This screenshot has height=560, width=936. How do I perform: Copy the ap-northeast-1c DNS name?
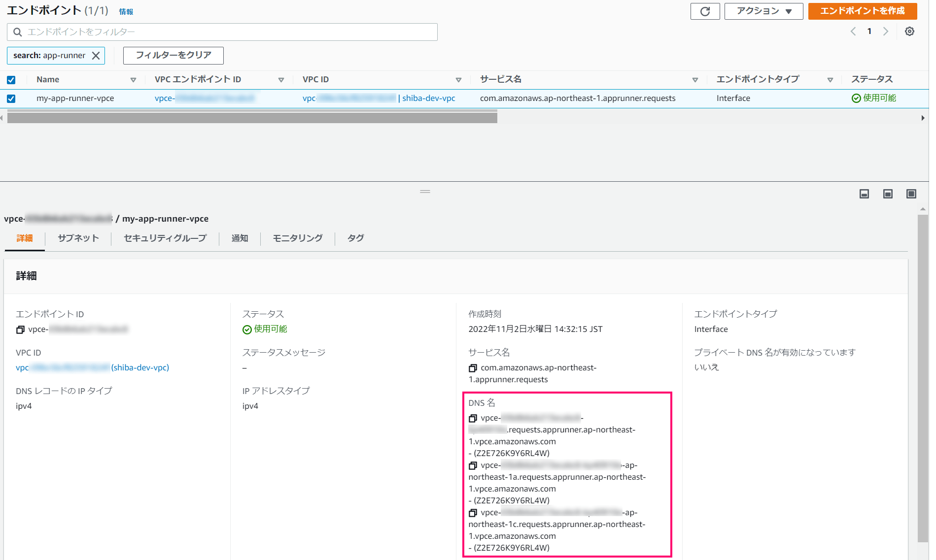(473, 513)
